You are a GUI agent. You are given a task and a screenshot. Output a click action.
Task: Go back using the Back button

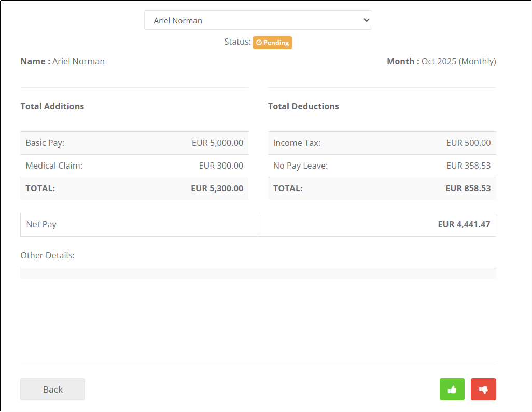52,389
